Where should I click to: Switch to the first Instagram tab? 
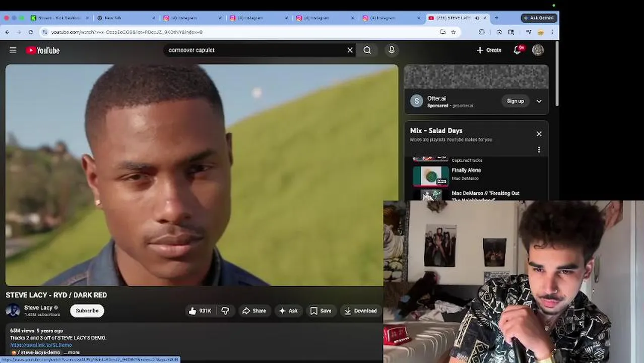(x=192, y=18)
